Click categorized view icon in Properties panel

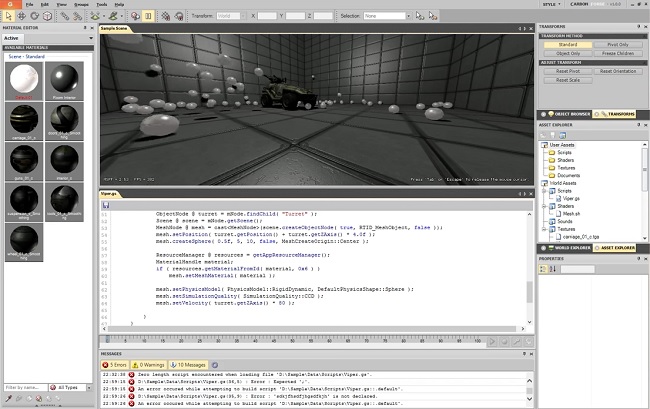coord(543,269)
